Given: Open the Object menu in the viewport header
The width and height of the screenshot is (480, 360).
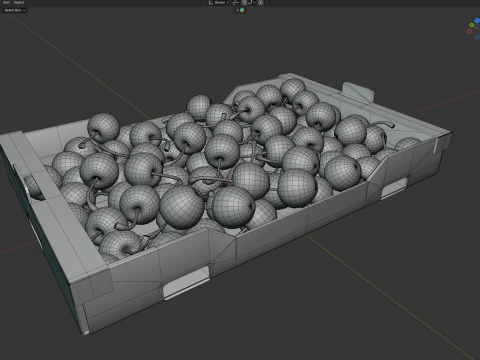Looking at the screenshot, I should coord(19,2).
